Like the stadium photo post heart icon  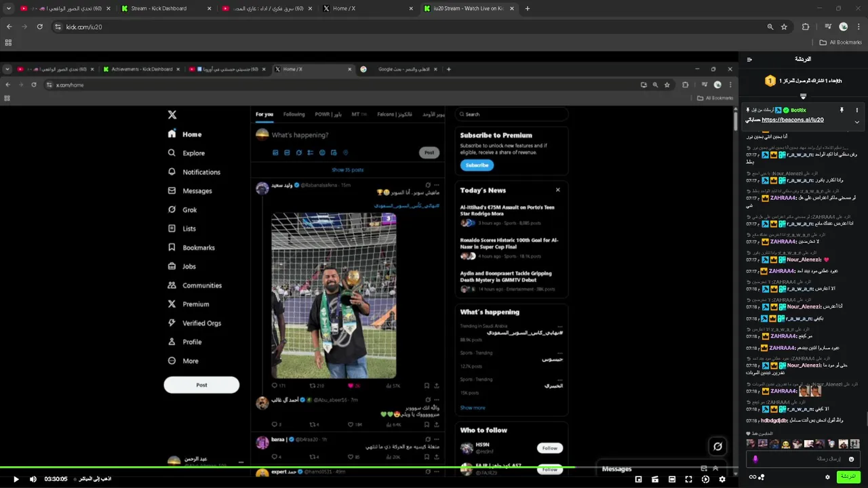[x=351, y=386]
